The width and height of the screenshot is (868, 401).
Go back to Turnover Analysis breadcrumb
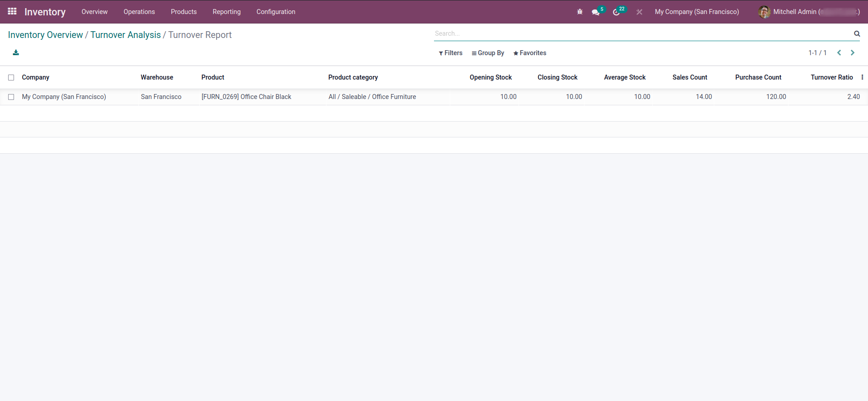(x=126, y=35)
